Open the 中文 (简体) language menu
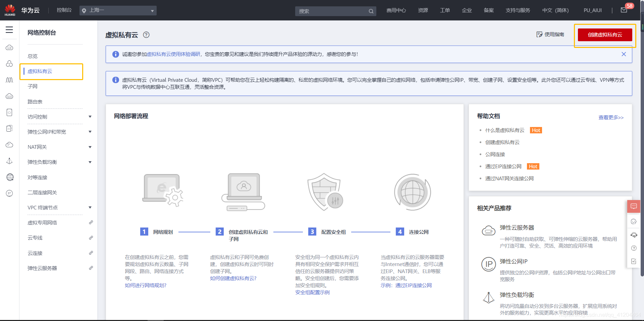The height and width of the screenshot is (321, 644). [x=555, y=10]
